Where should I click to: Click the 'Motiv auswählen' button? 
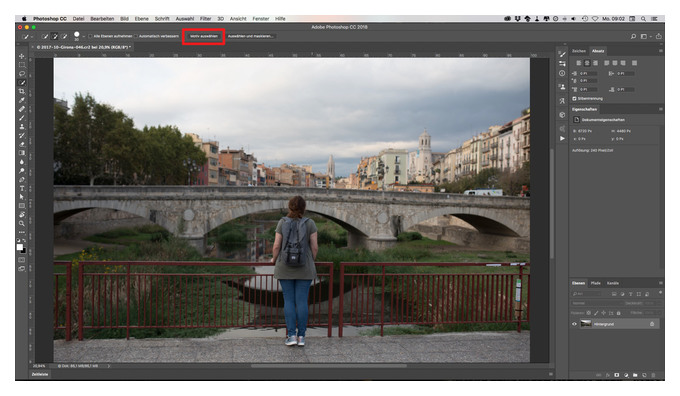coord(204,36)
